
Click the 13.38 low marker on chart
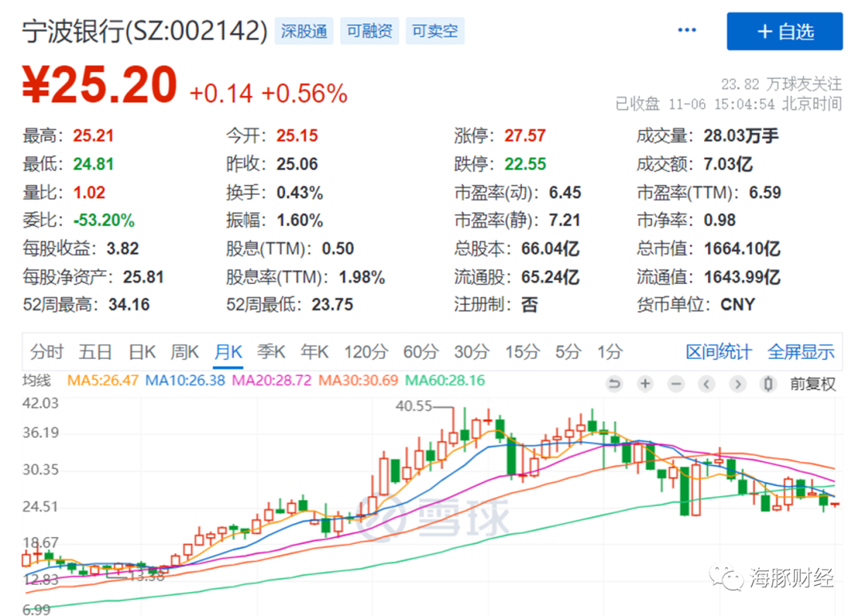(x=146, y=576)
